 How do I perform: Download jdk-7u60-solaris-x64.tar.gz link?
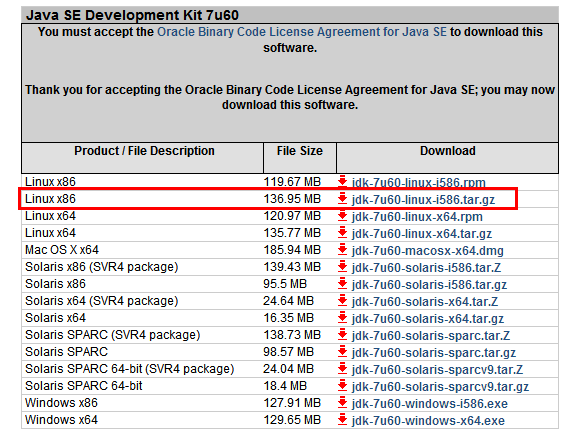(x=428, y=319)
